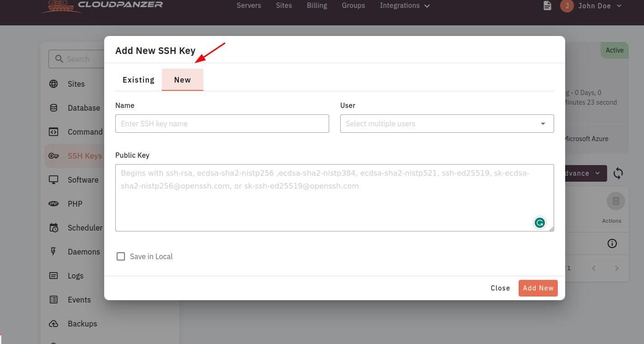Screen dimensions: 644x344
Task: Click the Scheduler calendar-clock icon
Action: (x=53, y=228)
